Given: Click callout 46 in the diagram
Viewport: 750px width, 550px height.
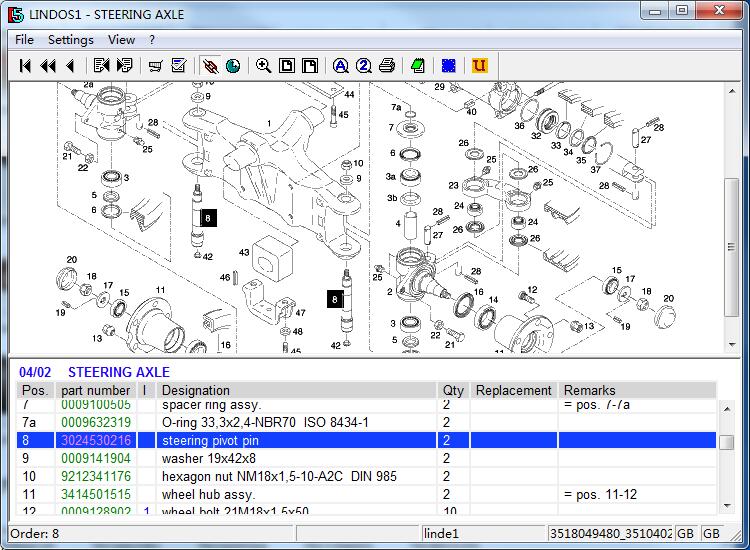Looking at the screenshot, I should click(x=225, y=277).
